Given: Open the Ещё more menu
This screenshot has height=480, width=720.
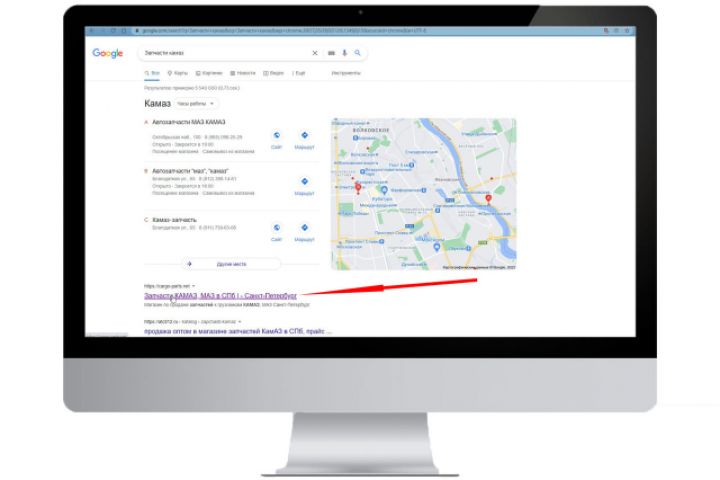Looking at the screenshot, I should point(298,73).
